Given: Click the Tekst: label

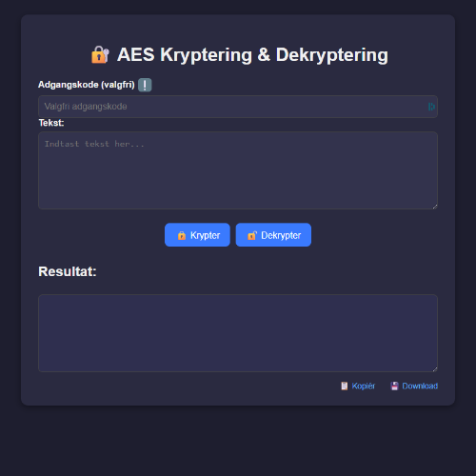Looking at the screenshot, I should 51,123.
